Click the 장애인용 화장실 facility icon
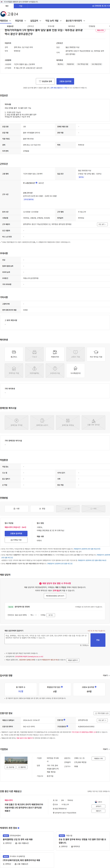110x868 pixels. pyautogui.click(x=68, y=423)
